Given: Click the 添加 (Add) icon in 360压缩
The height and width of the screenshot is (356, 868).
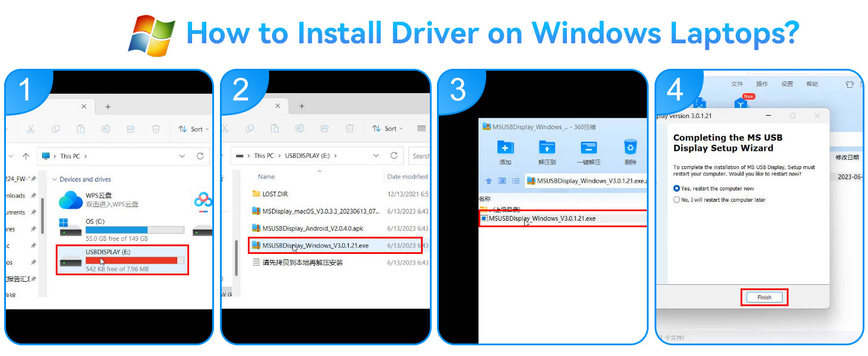Looking at the screenshot, I should tap(505, 148).
